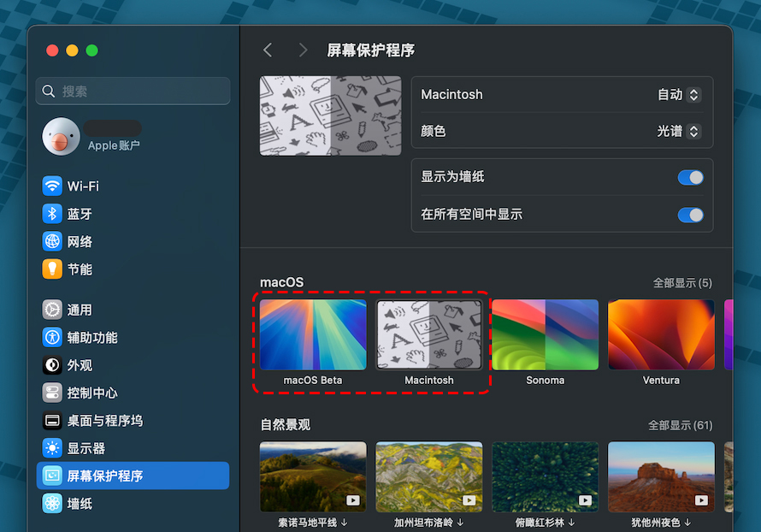Switch to 墙纸 settings pane
761x532 pixels.
(x=133, y=503)
